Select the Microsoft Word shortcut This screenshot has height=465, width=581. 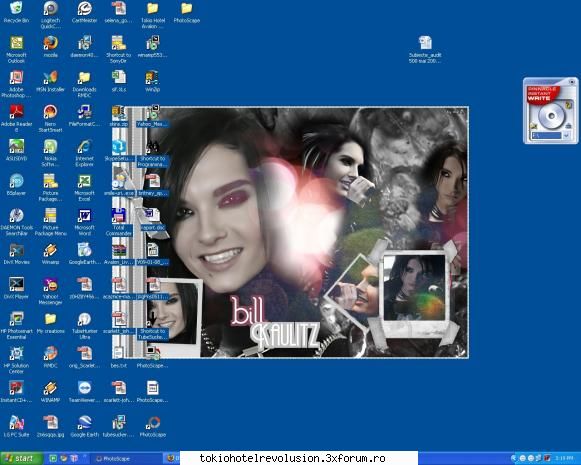coord(84,222)
